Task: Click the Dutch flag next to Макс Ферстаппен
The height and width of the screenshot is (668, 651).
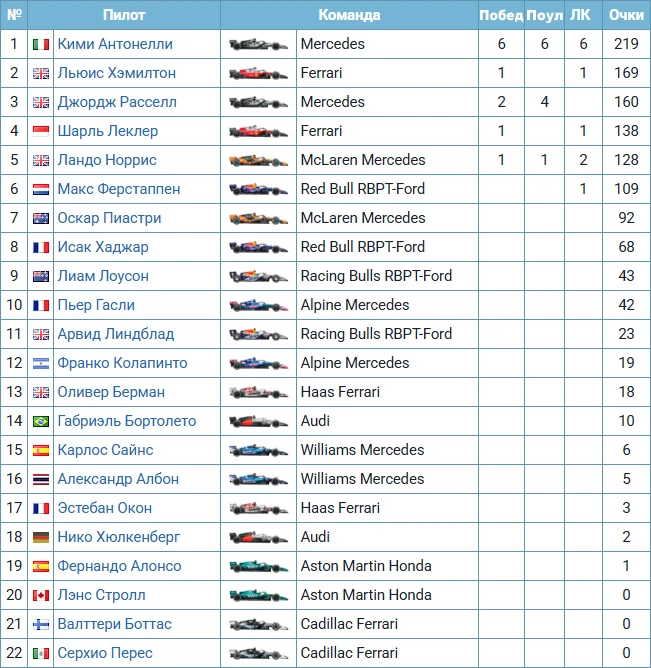Action: pos(41,189)
